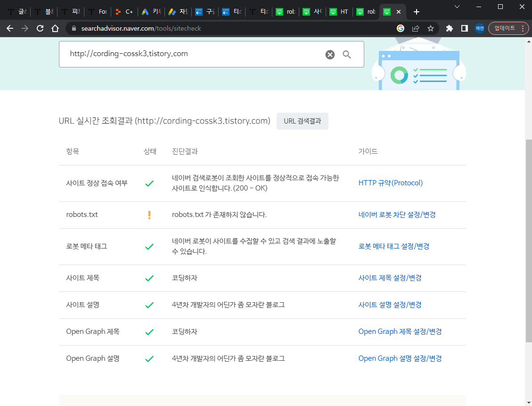Click the 사이트 정상 접속 여부 label
The width and height of the screenshot is (532, 406).
pos(97,183)
